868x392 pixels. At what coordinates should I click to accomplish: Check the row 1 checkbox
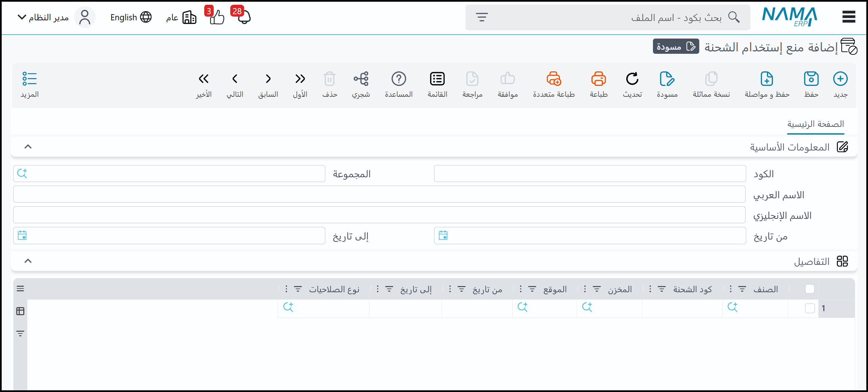tap(810, 308)
